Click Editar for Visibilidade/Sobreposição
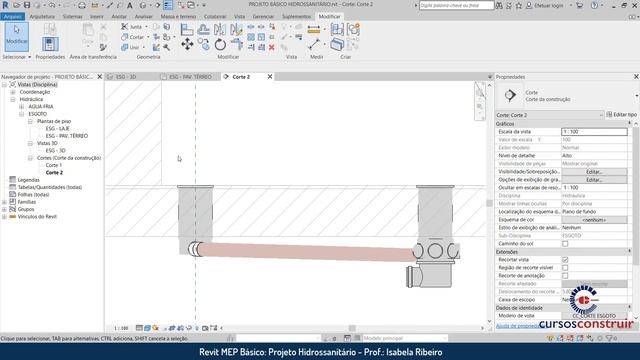Viewport: 640px width, 360px height. point(594,172)
